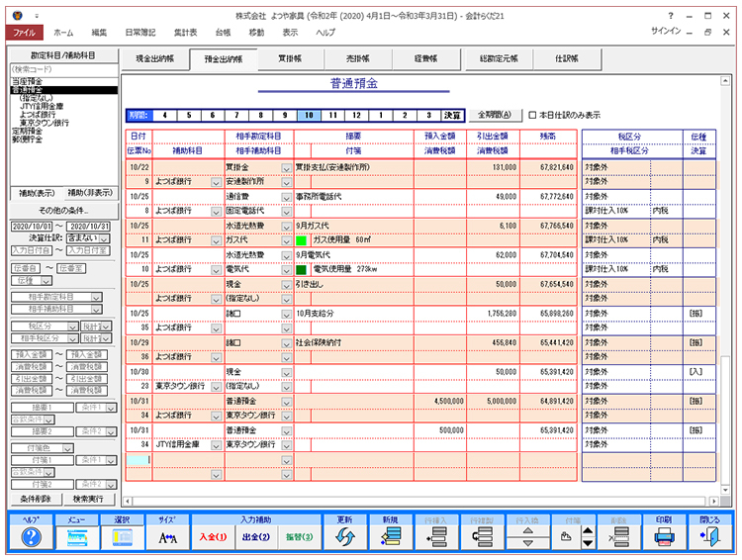Open the Menu icon in bottom toolbar
Image resolution: width=742 pixels, height=560 pixels.
click(x=76, y=537)
